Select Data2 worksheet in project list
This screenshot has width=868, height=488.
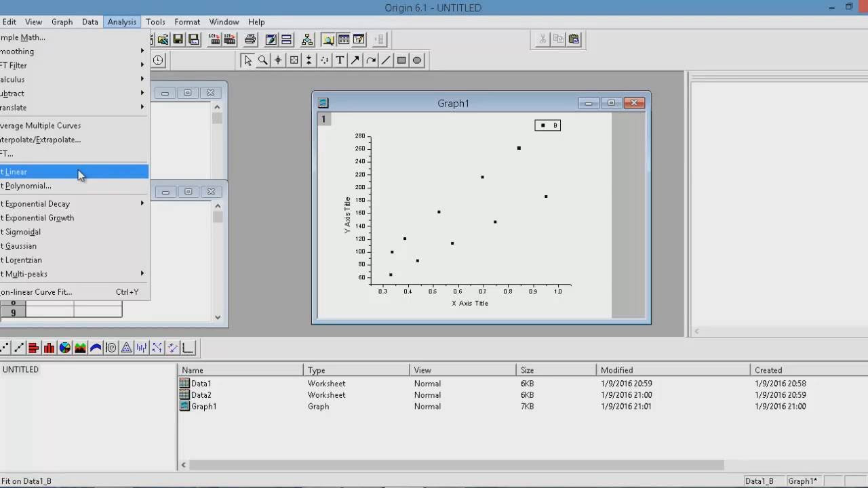pyautogui.click(x=201, y=395)
